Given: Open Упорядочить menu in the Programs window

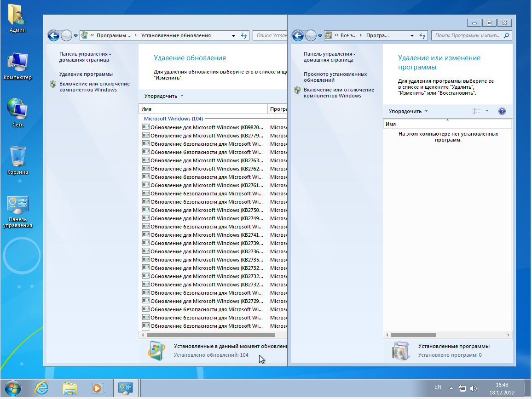Looking at the screenshot, I should pos(408,112).
